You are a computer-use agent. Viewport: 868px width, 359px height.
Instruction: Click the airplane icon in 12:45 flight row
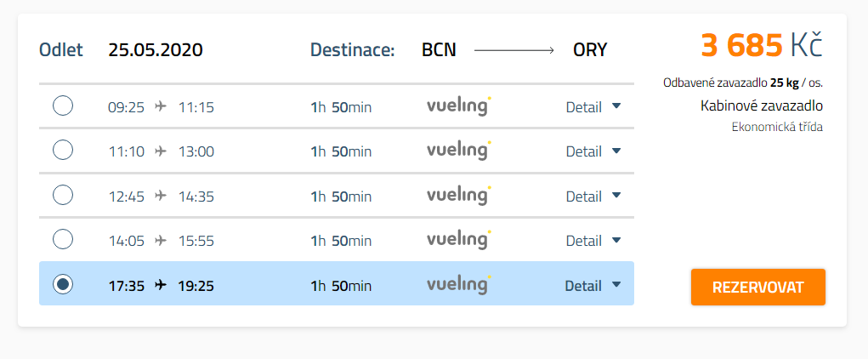[x=161, y=196]
